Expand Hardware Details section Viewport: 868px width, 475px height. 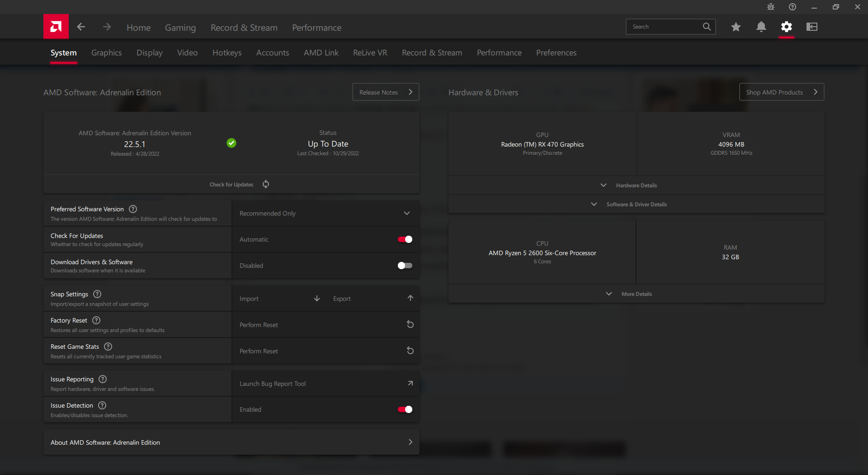tap(637, 185)
